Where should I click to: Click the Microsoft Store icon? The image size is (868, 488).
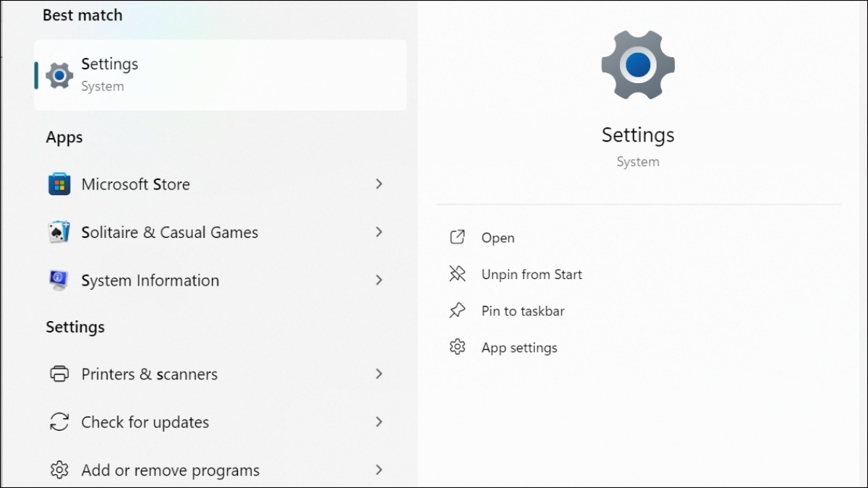click(x=59, y=184)
